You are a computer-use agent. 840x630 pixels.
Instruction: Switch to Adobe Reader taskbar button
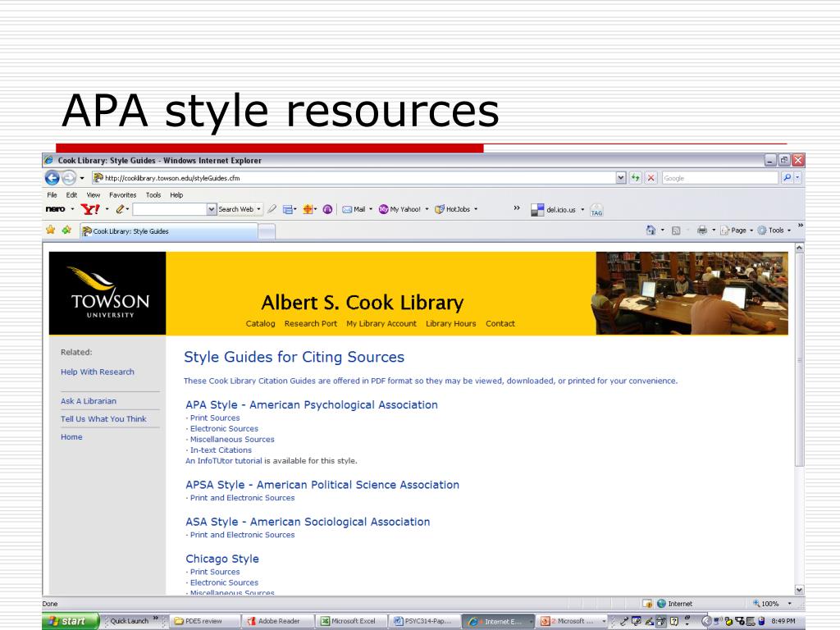tap(279, 622)
